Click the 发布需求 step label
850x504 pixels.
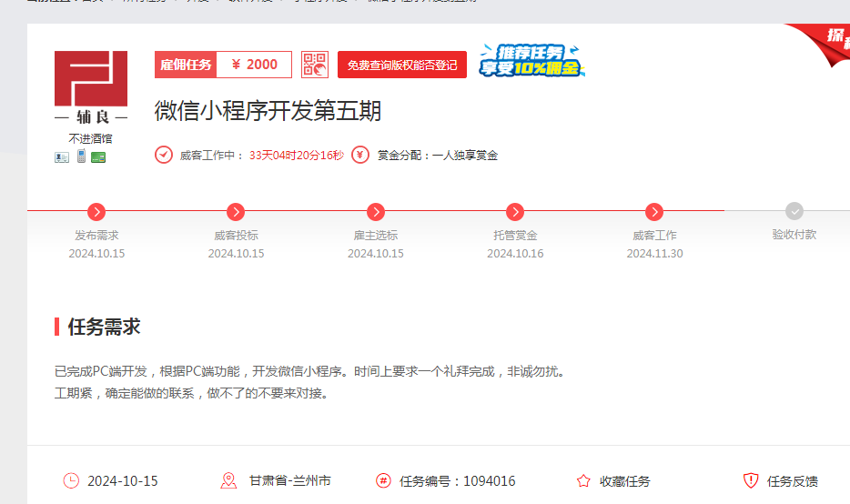tap(96, 236)
